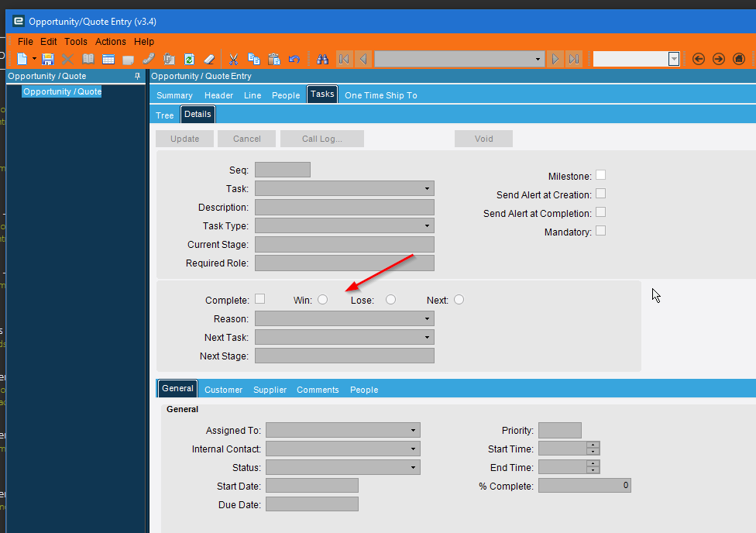Open the Actions menu
Image resolution: width=756 pixels, height=533 pixels.
point(111,42)
